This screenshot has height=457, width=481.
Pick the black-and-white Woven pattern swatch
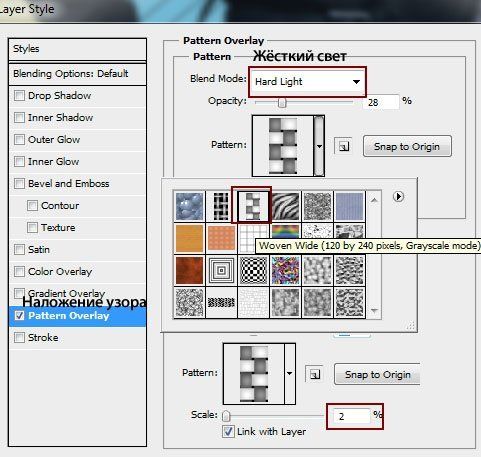(221, 206)
